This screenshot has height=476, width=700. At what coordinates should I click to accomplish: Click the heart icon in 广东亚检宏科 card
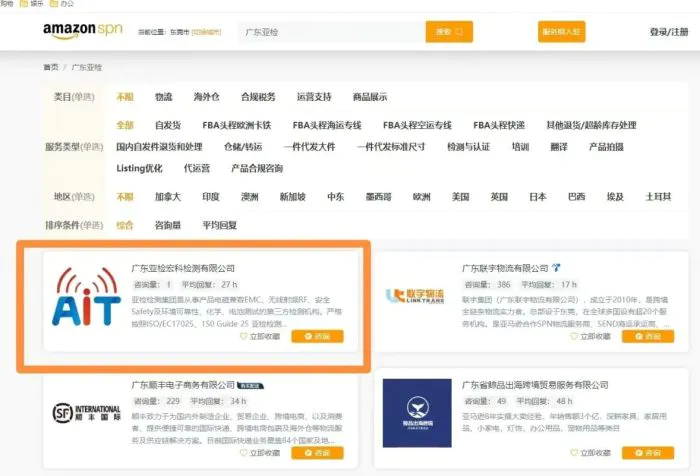[243, 336]
